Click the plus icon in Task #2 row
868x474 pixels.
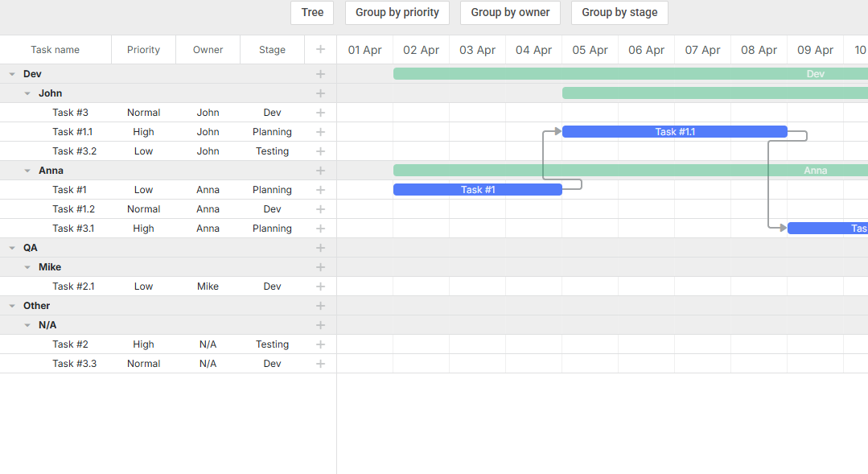click(x=320, y=344)
